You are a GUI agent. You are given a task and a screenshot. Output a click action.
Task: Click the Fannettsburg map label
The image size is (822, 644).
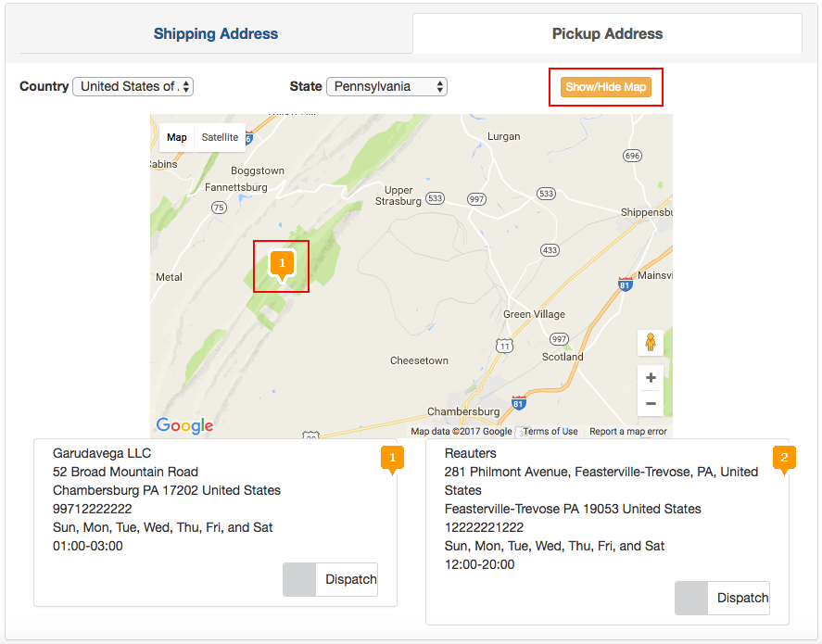click(236, 187)
